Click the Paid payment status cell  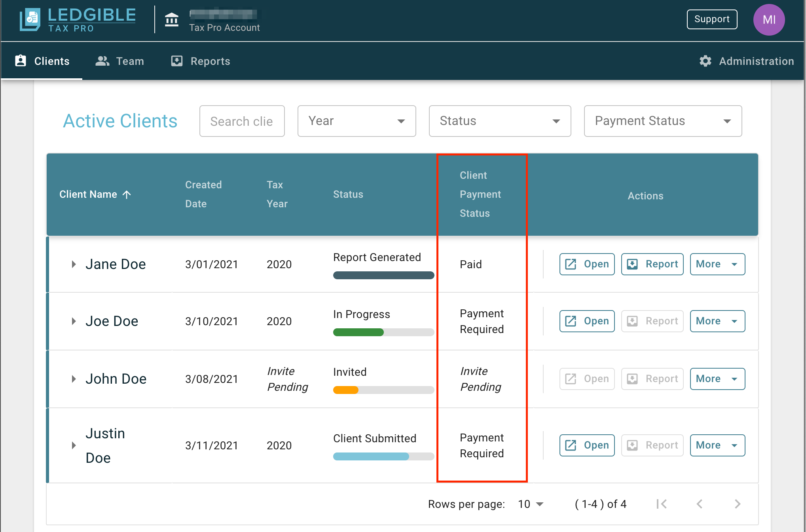[x=470, y=264]
